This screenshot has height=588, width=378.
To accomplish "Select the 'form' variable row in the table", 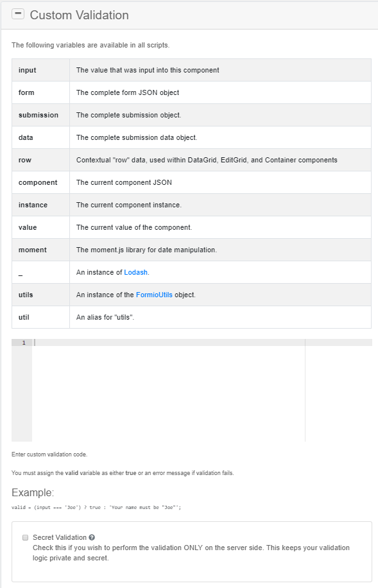I will point(193,92).
